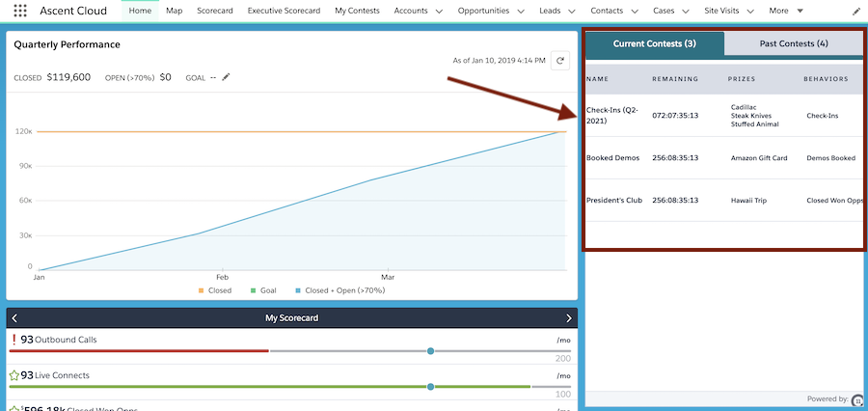The image size is (868, 411).
Task: Expand the Accounts dropdown arrow
Action: point(439,11)
